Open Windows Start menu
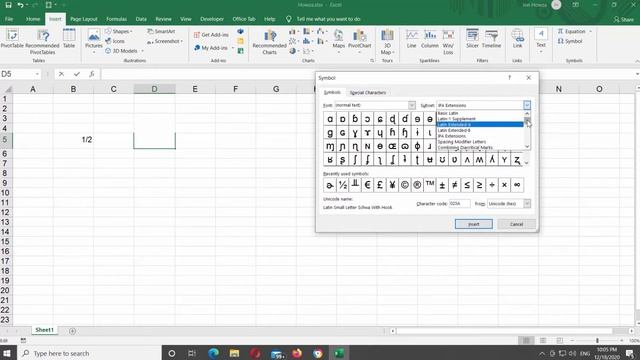 click(x=7, y=353)
